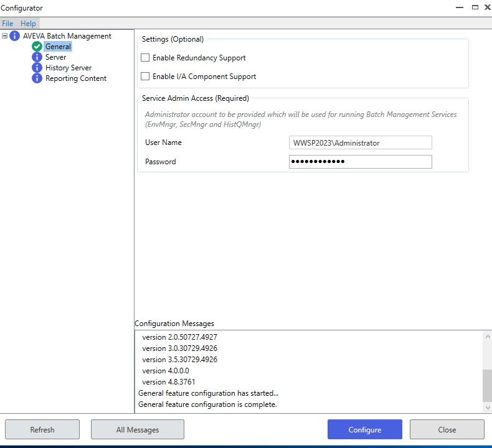
Task: Select AVEVA Batch Management root node
Action: click(67, 35)
